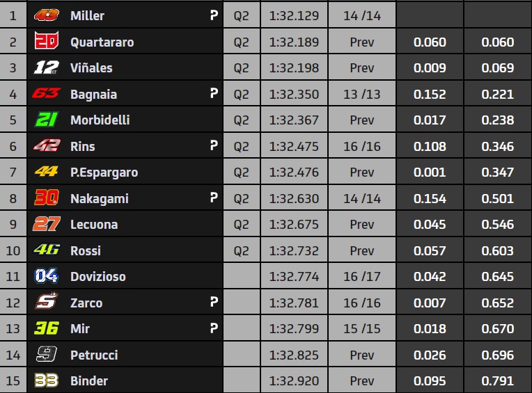Click Quartararo's red number 20 icon

point(47,40)
